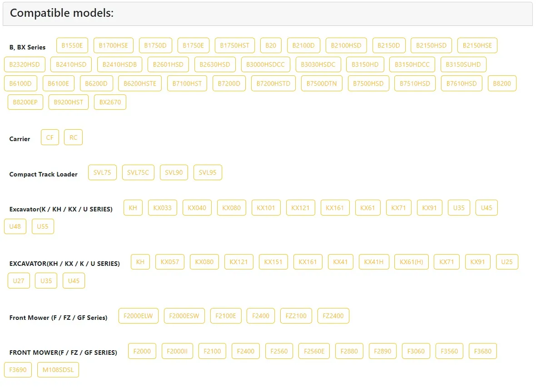Select the RC carrier tag
This screenshot has width=536, height=392.
(74, 137)
